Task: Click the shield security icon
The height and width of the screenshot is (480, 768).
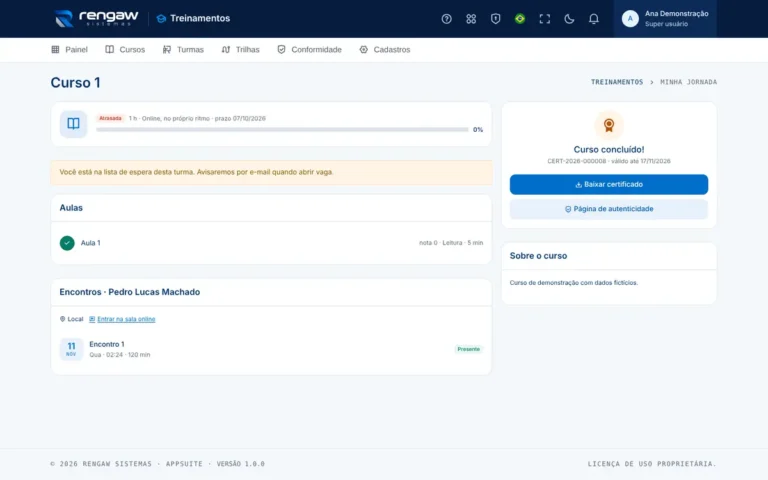Action: [495, 19]
